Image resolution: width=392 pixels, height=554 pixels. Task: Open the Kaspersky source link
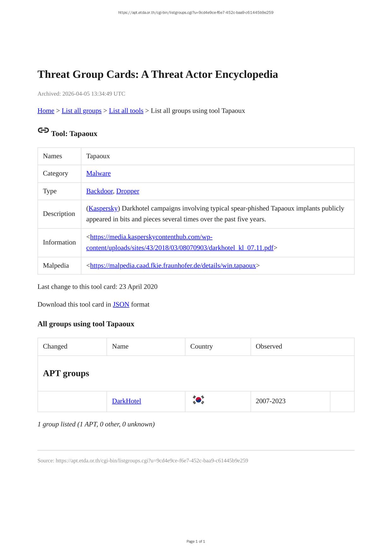click(103, 208)
